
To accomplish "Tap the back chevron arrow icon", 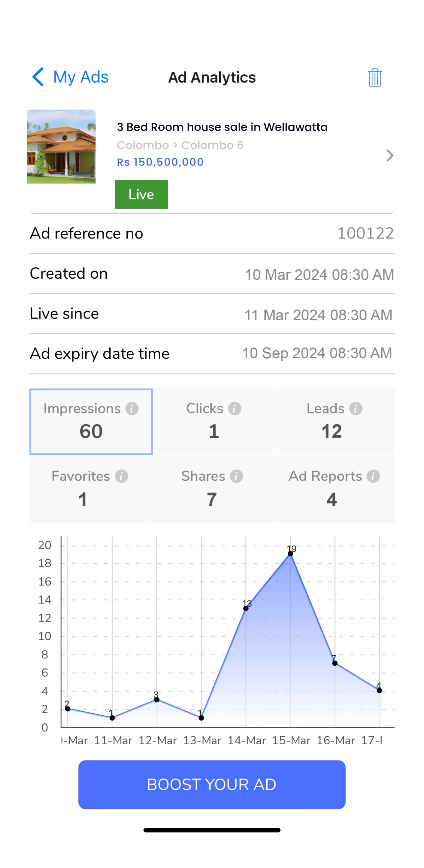I will pyautogui.click(x=38, y=77).
